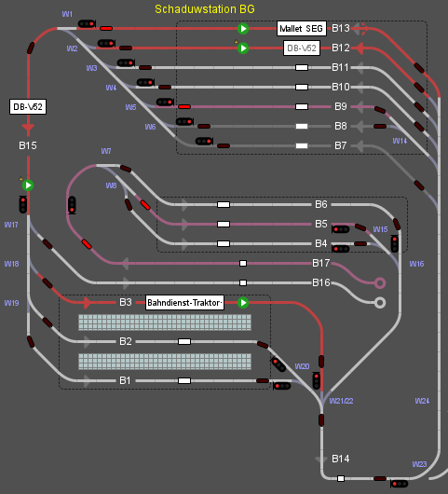Click the block B2 indicator box
The height and width of the screenshot is (494, 448).
tap(184, 342)
